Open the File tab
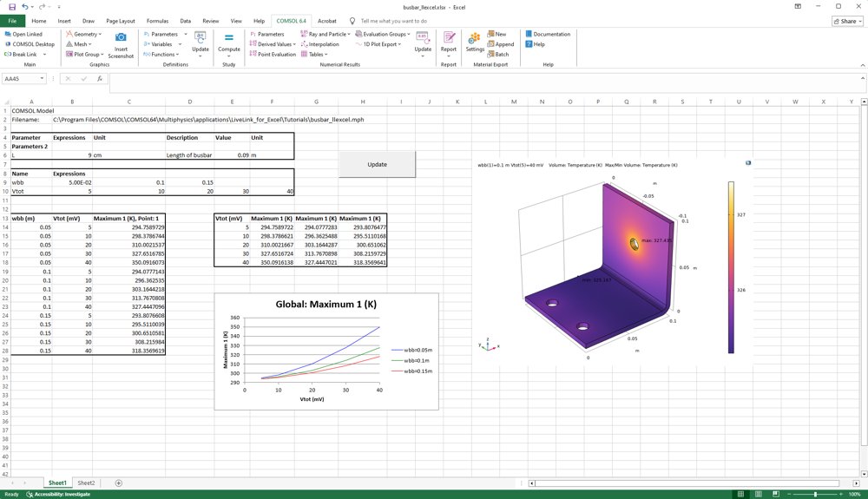The width and height of the screenshot is (868, 499). 12,21
